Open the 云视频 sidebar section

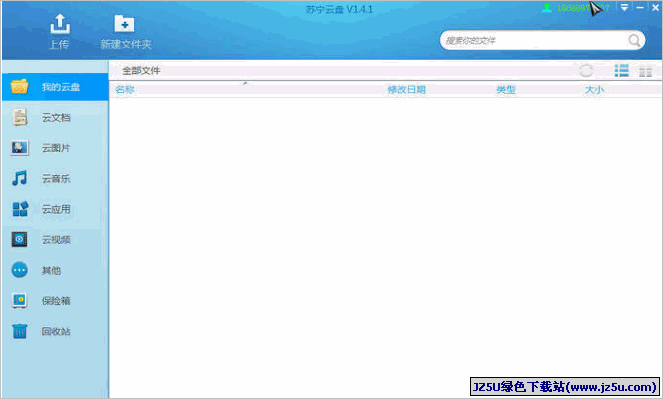click(55, 240)
